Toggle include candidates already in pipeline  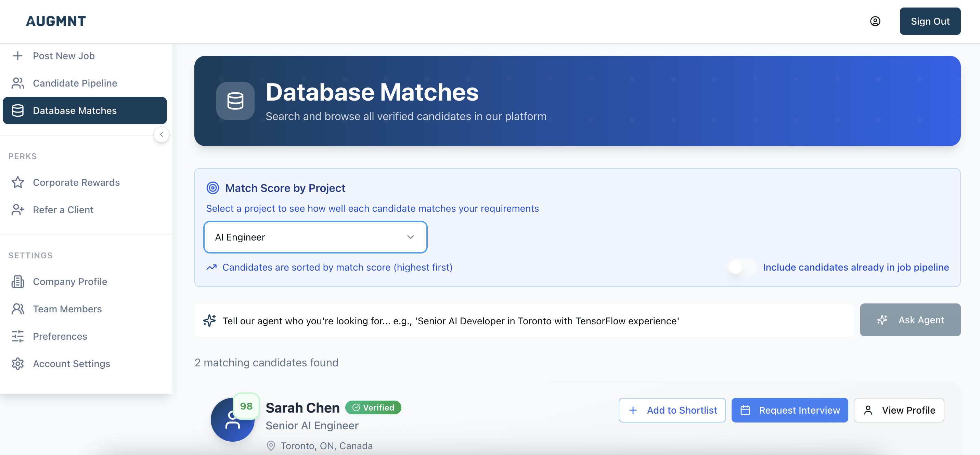[x=742, y=267]
